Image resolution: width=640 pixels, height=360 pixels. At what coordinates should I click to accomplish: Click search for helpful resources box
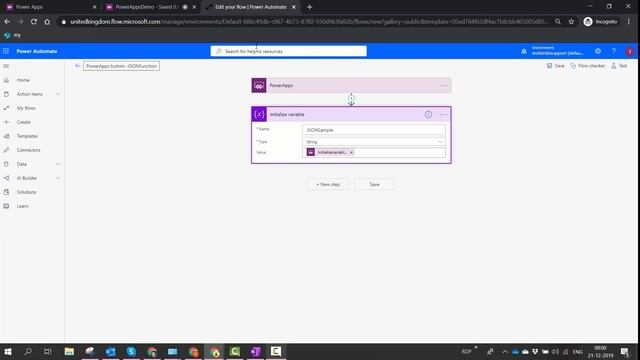[x=289, y=51]
